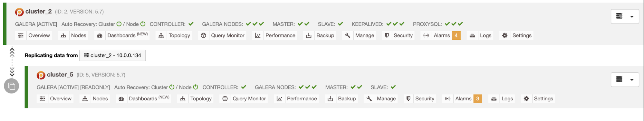
Task: Click the cluster_5 Settings gear icon
Action: click(526, 99)
